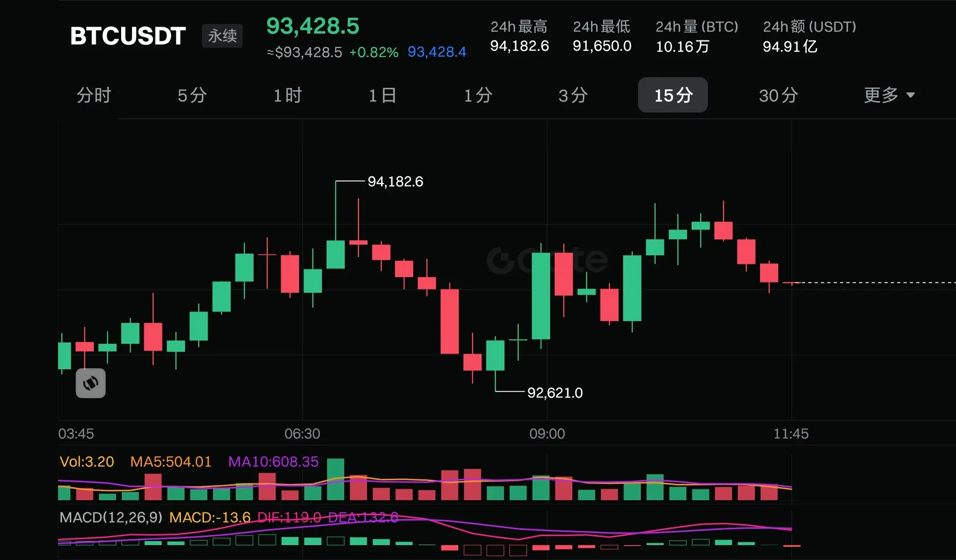
Task: Switch to the 分时 timeframe tab
Action: click(94, 95)
